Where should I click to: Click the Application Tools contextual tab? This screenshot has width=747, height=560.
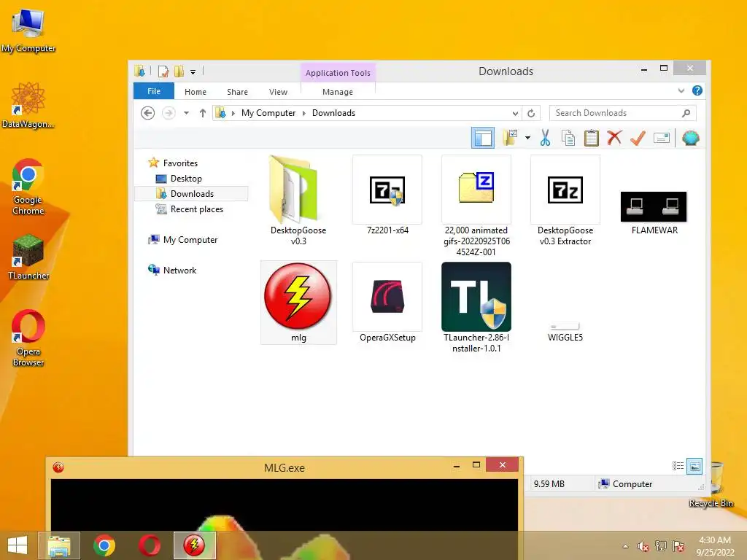click(x=338, y=73)
